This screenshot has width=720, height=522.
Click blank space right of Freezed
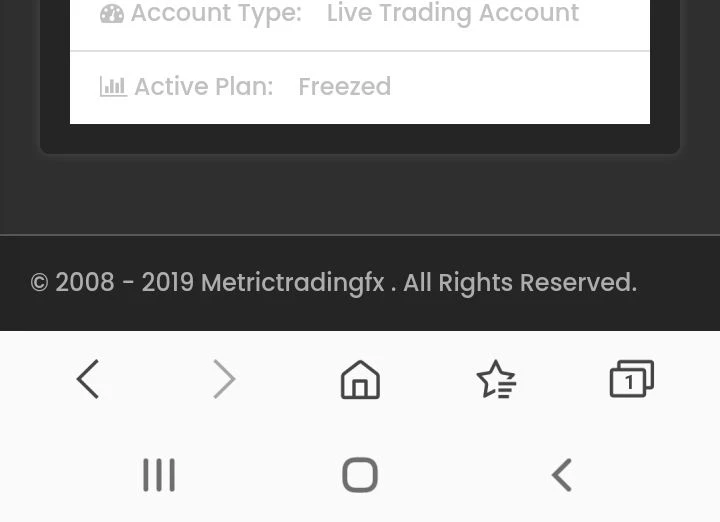520,87
